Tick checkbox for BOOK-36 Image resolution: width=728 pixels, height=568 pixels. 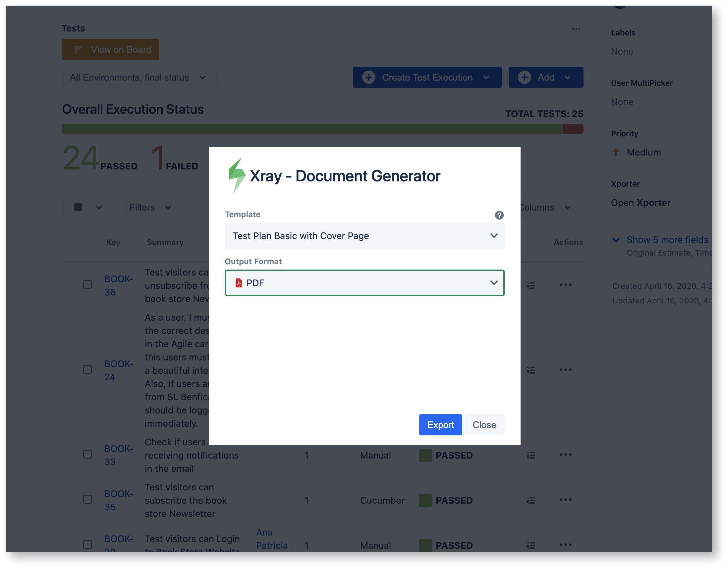tap(87, 285)
